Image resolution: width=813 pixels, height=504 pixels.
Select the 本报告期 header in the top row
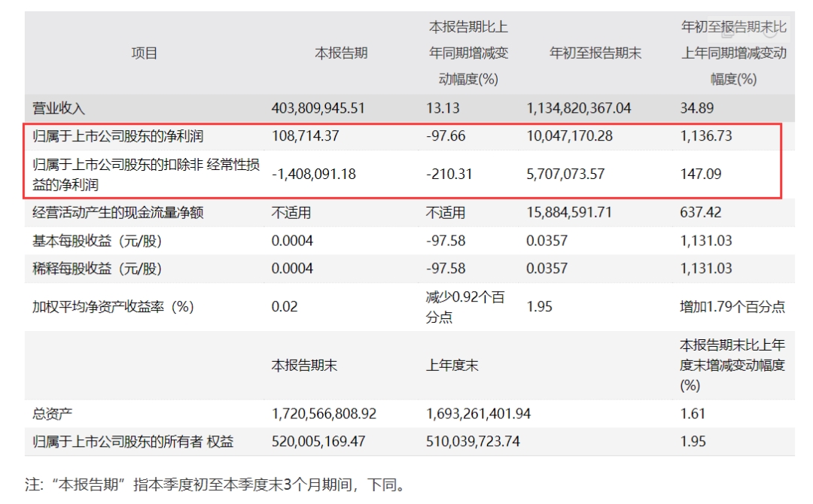(341, 53)
